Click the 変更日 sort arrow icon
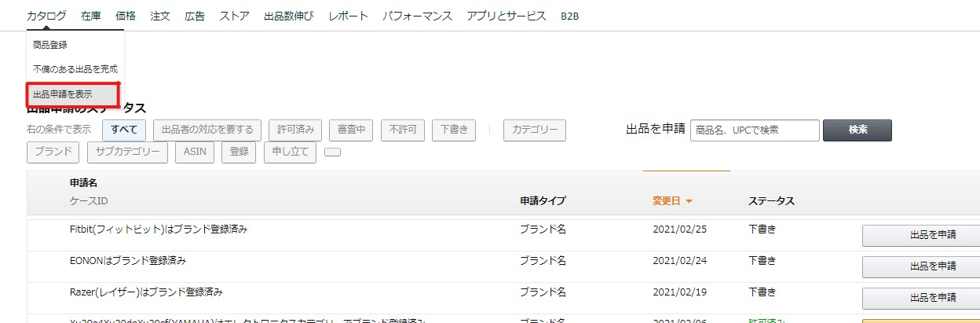 click(x=689, y=201)
